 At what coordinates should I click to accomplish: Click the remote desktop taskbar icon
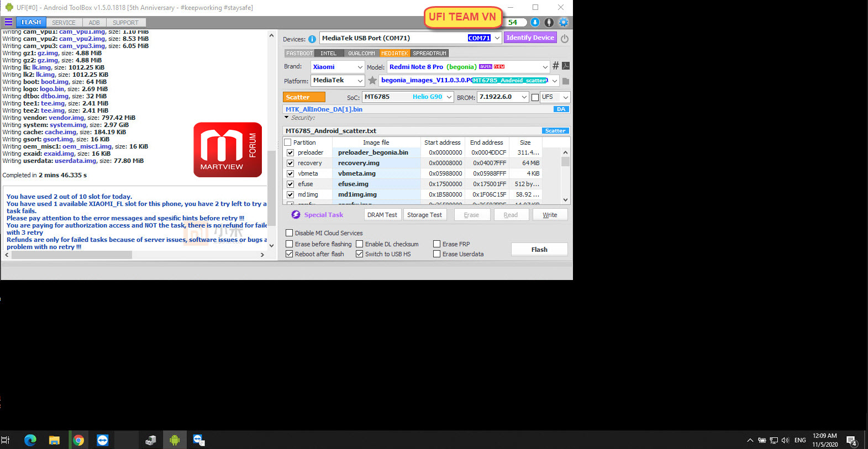coord(199,440)
